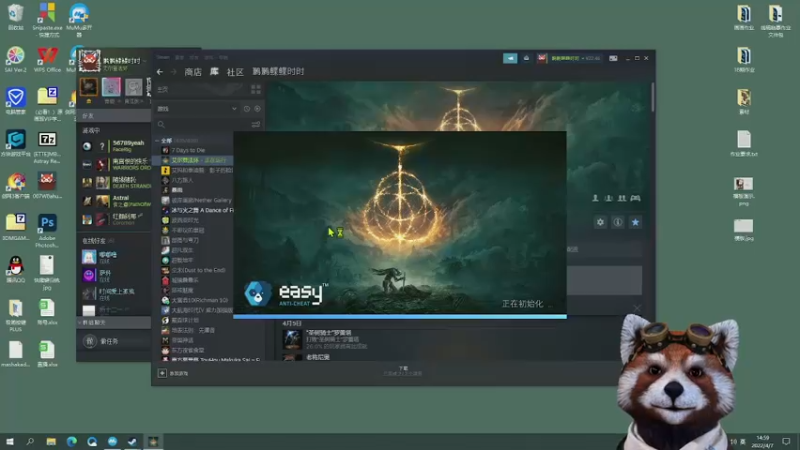Click the Easy Anti-Cheat loading progress bar
The width and height of the screenshot is (800, 450).
[x=400, y=316]
